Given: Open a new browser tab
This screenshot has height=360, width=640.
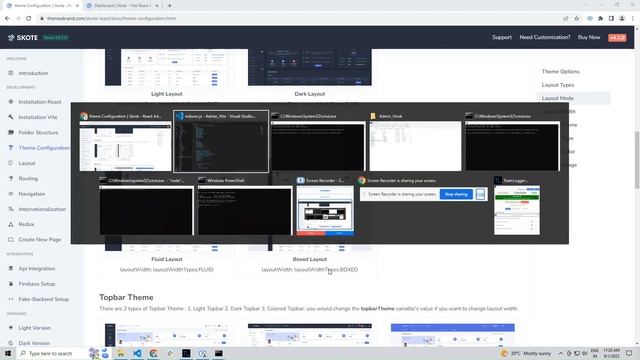Looking at the screenshot, I should click(169, 6).
